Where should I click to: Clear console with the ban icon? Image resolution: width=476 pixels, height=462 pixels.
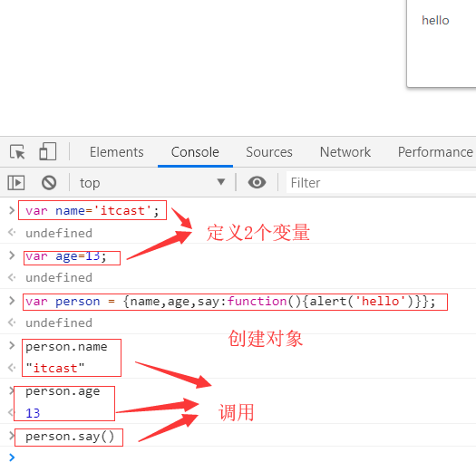click(49, 183)
